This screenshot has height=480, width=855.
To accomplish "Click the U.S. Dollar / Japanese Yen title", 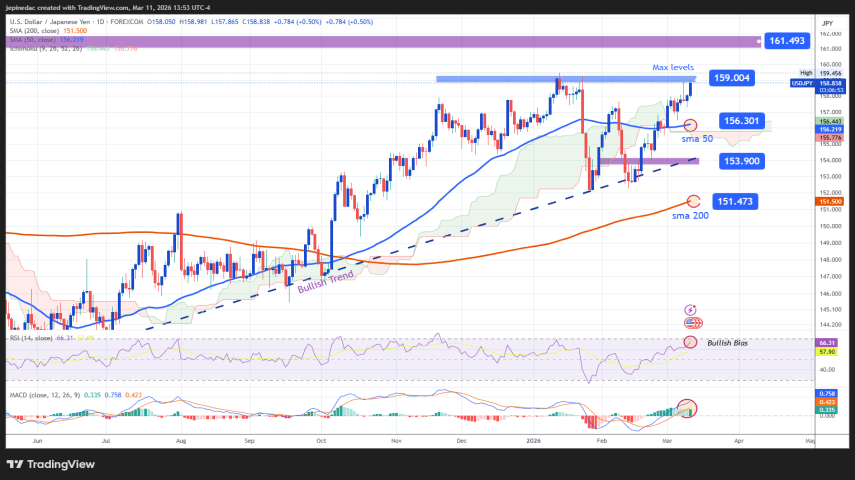I will pos(60,21).
